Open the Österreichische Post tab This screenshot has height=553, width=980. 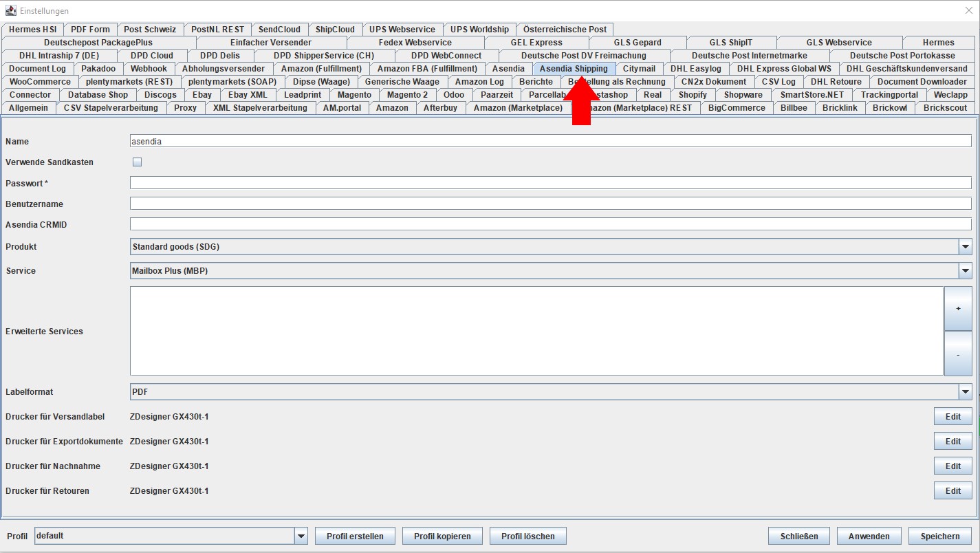[x=565, y=30]
